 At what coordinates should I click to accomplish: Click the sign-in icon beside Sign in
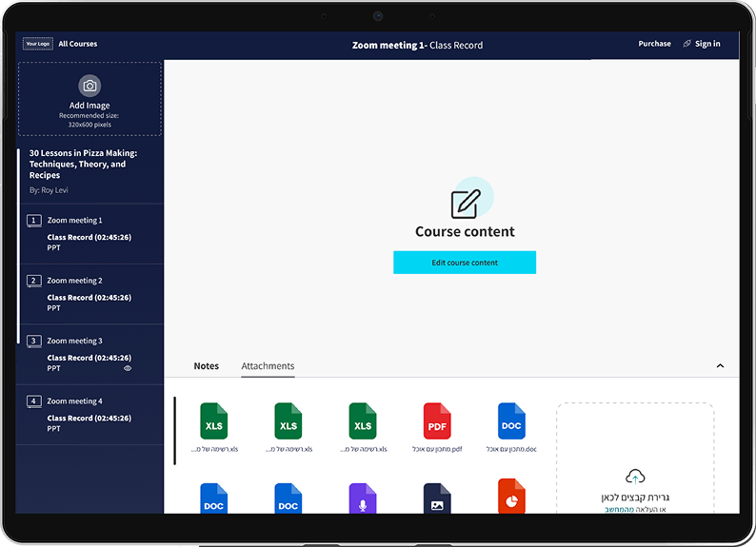[687, 44]
